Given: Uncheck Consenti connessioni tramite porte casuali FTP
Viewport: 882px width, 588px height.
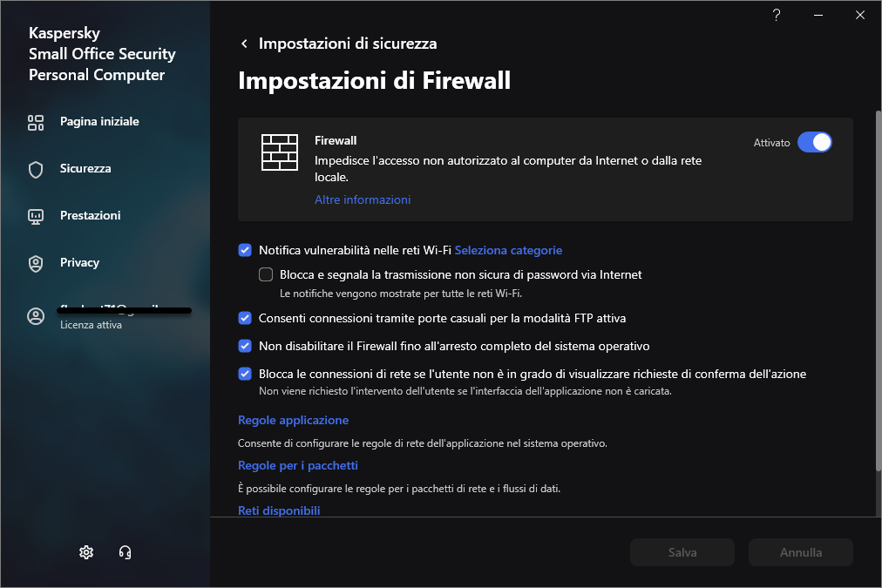Looking at the screenshot, I should point(245,318).
